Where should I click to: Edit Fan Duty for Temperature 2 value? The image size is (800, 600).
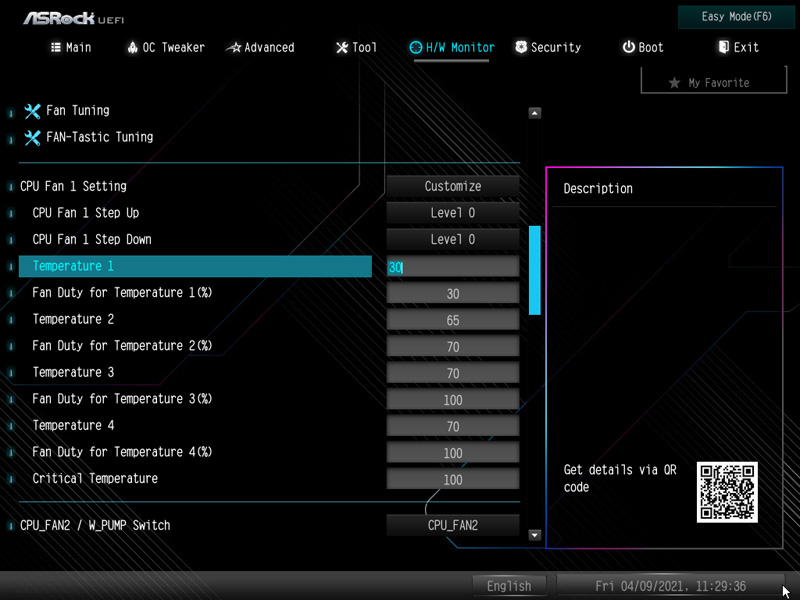453,346
